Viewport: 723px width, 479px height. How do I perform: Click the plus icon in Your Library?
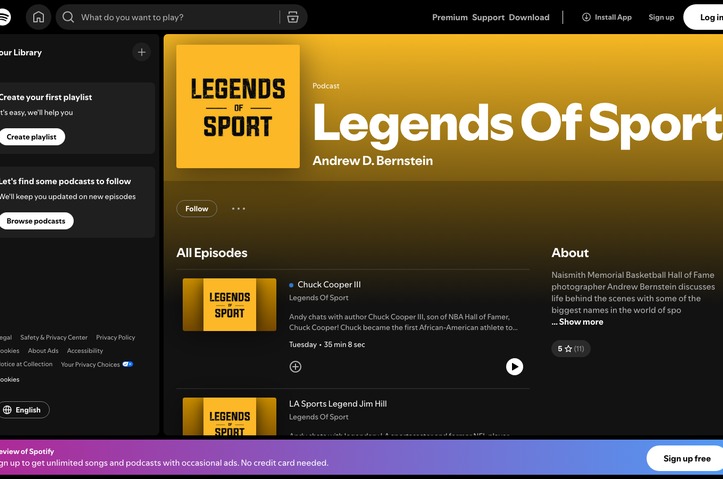142,52
